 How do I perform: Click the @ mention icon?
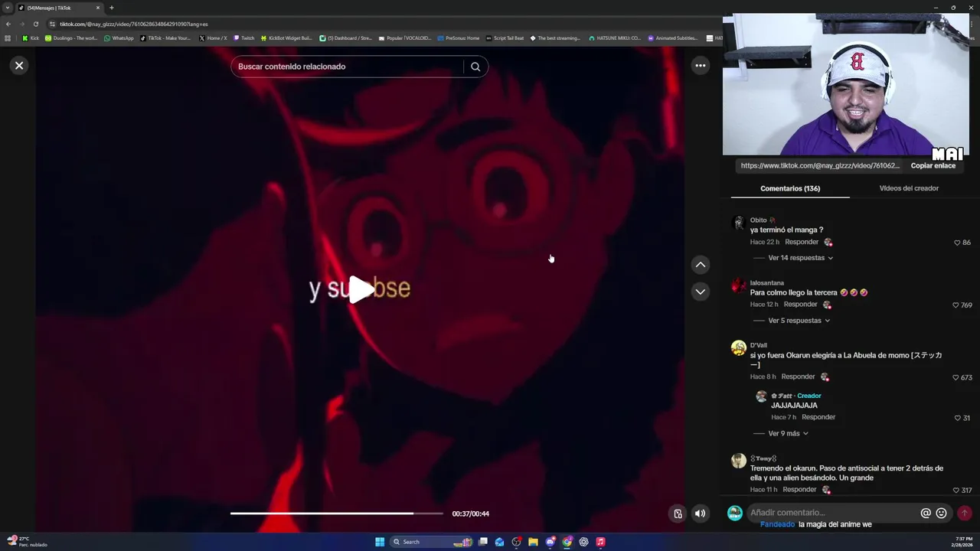[x=926, y=513]
